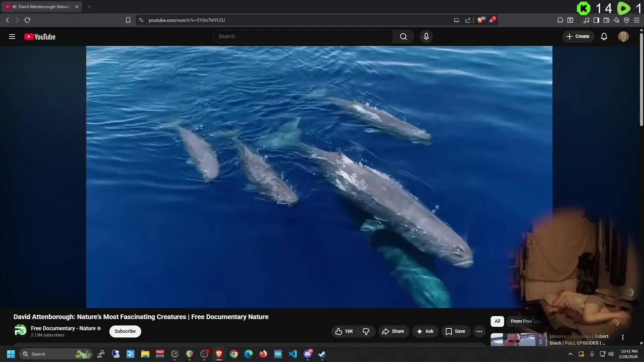Open the Windows Start menu

pos(11,354)
